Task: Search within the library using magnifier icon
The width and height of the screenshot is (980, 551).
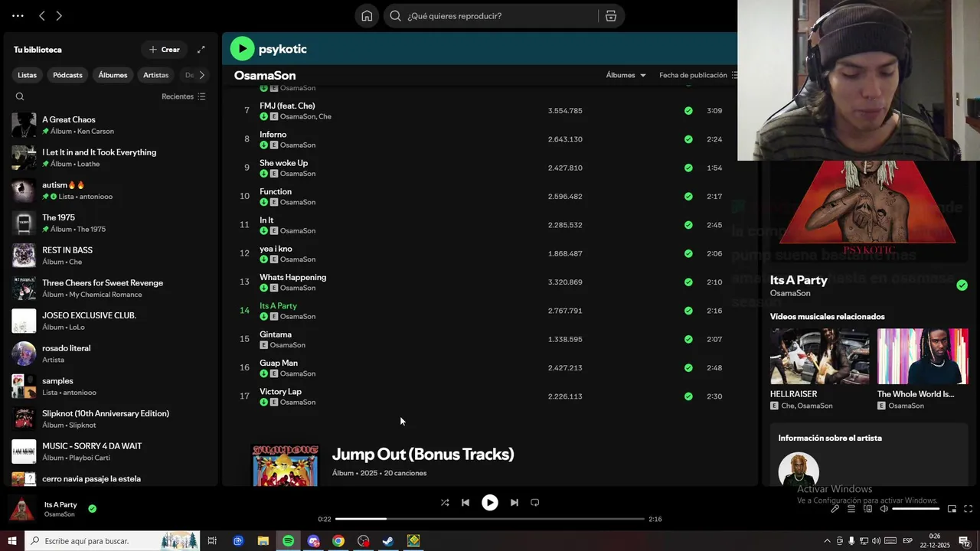Action: click(x=20, y=96)
